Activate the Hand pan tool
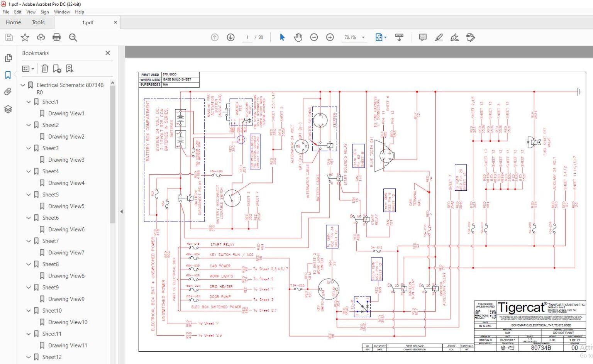593x364 pixels. click(298, 37)
